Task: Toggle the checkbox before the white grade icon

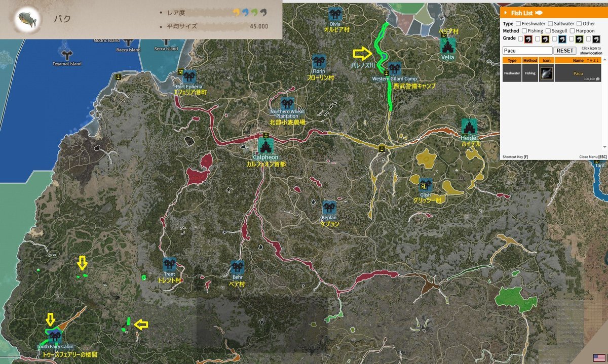Action: 589,38
